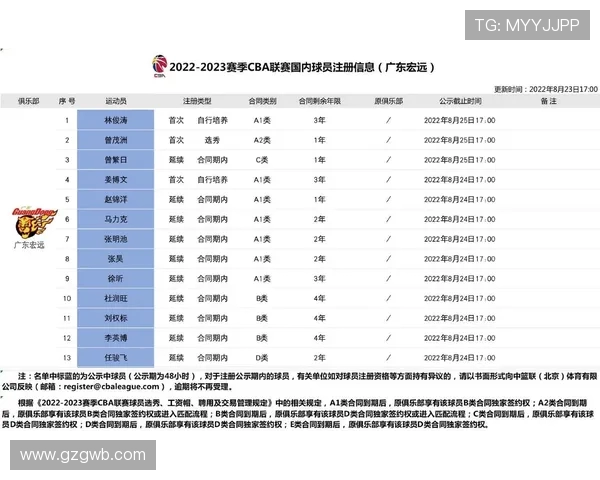This screenshot has height=480, width=600.
Task: Select player cell 徐昕 in row 9
Action: point(116,279)
